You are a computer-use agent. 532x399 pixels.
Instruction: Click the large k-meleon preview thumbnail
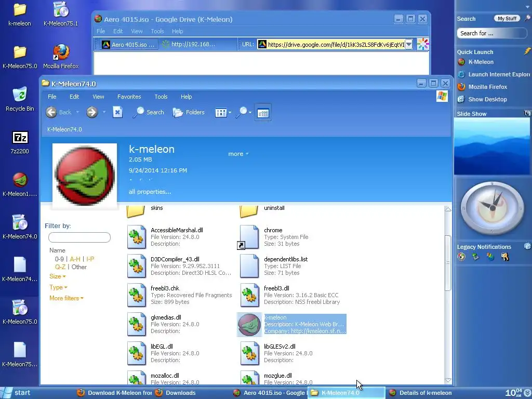pos(85,176)
